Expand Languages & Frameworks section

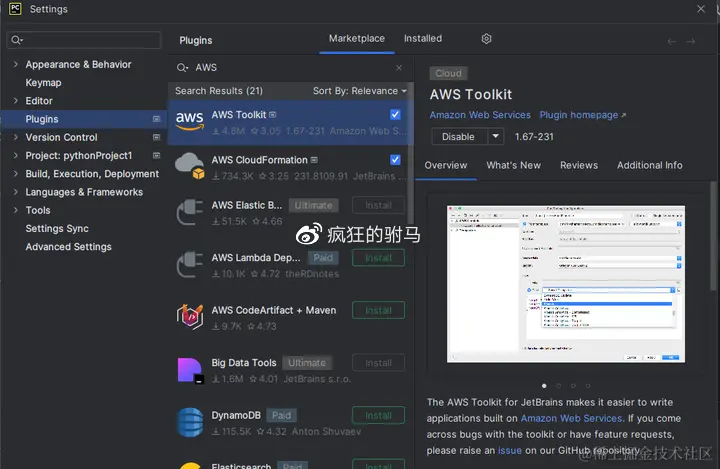pyautogui.click(x=16, y=192)
